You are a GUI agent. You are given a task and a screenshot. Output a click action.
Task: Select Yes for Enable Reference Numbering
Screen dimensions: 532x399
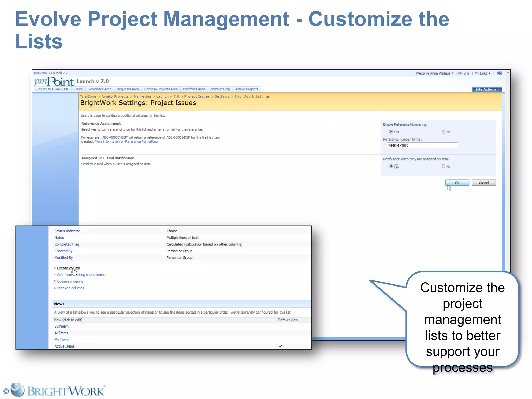point(391,132)
